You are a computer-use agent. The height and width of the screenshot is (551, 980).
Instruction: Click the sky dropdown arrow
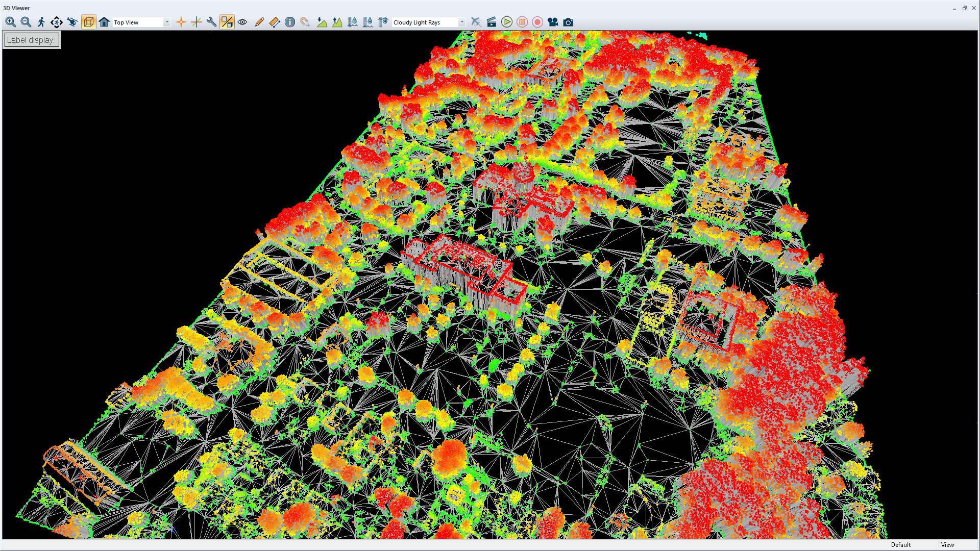click(x=462, y=22)
